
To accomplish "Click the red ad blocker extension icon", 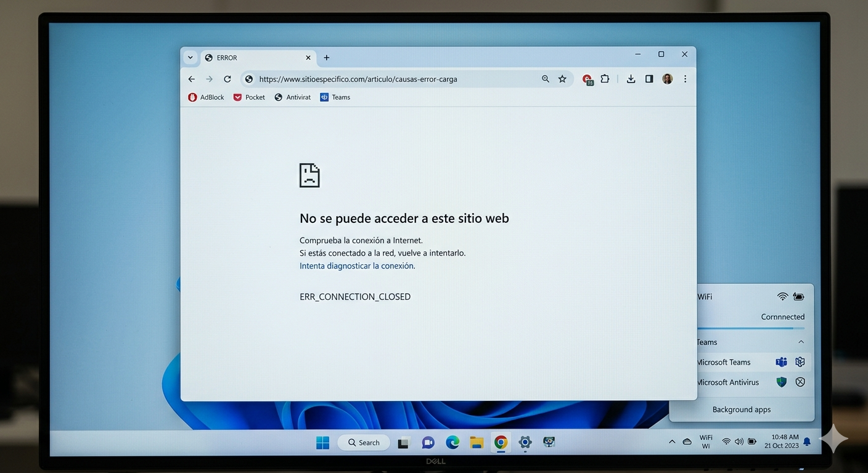I will pyautogui.click(x=587, y=79).
